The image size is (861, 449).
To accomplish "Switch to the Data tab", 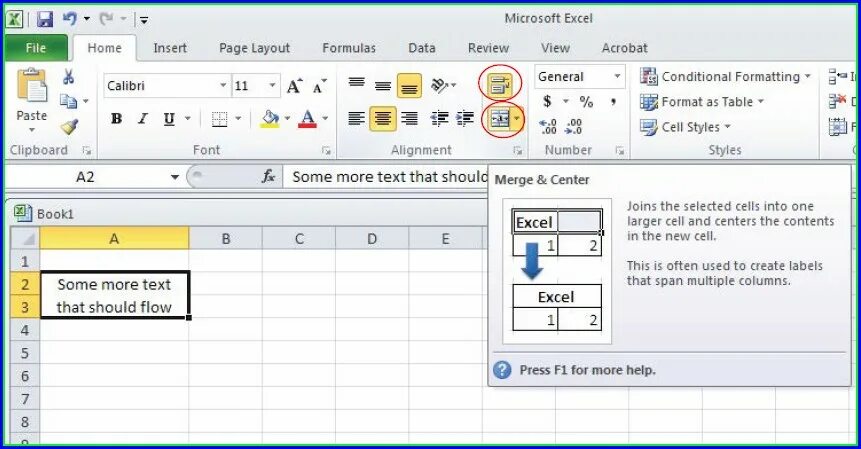I will pyautogui.click(x=422, y=48).
